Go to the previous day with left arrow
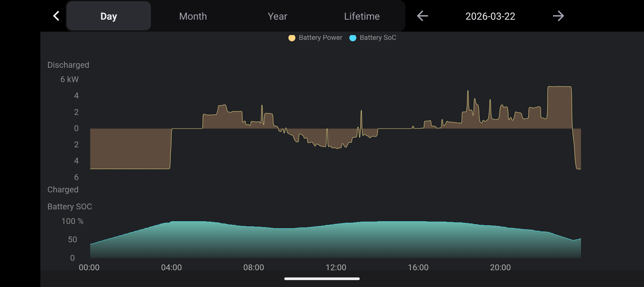Screen dimensions: 644x287 click(x=422, y=16)
